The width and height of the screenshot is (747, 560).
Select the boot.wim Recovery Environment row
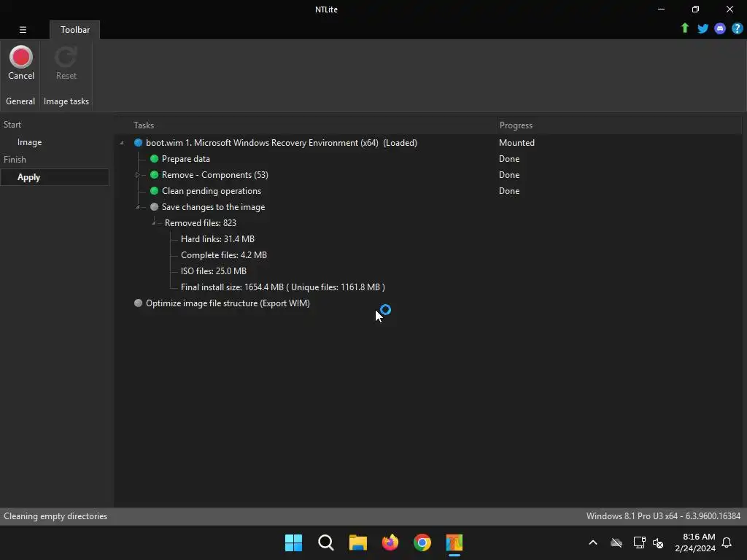281,143
